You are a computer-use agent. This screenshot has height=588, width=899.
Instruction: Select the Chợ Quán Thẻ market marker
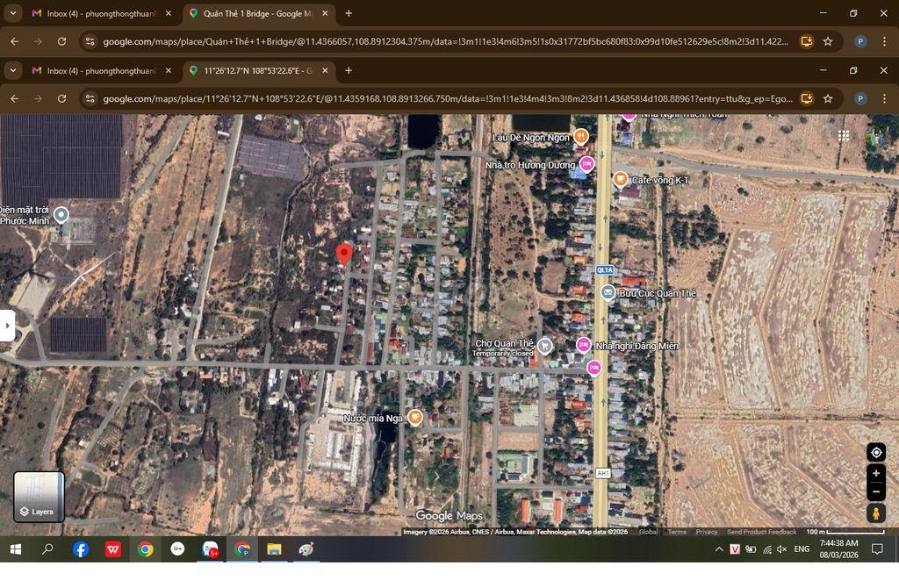544,346
